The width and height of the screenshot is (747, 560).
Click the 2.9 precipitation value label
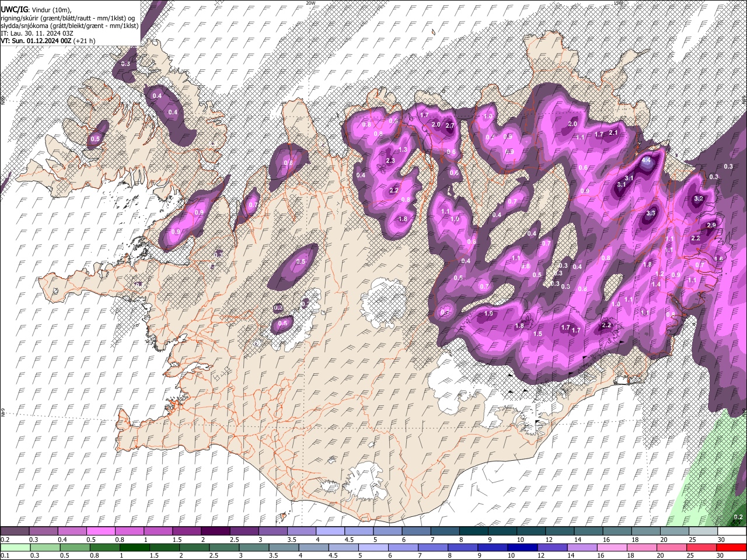pos(711,225)
